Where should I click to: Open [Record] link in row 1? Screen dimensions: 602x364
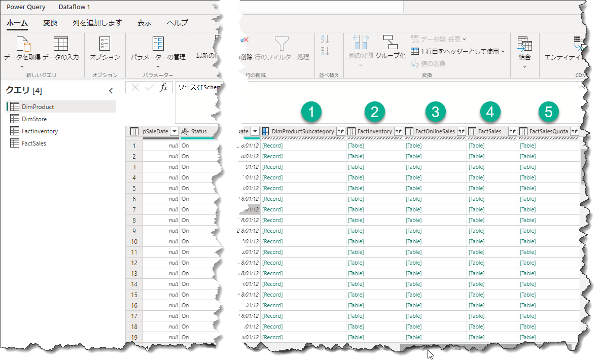(272, 146)
